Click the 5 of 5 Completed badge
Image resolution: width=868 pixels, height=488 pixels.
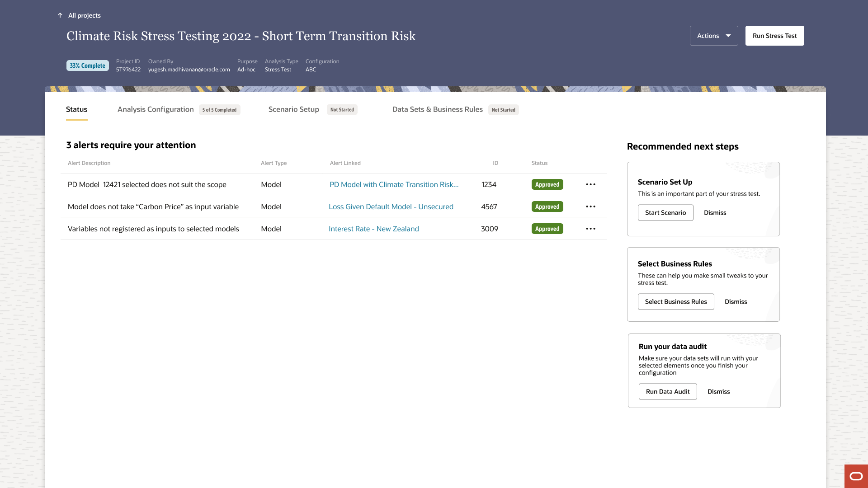coord(219,110)
